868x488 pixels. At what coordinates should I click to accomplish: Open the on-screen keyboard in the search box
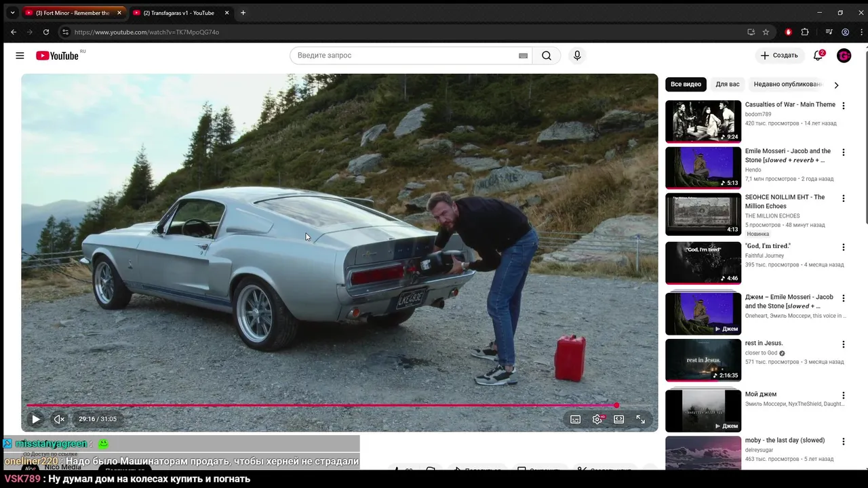523,56
